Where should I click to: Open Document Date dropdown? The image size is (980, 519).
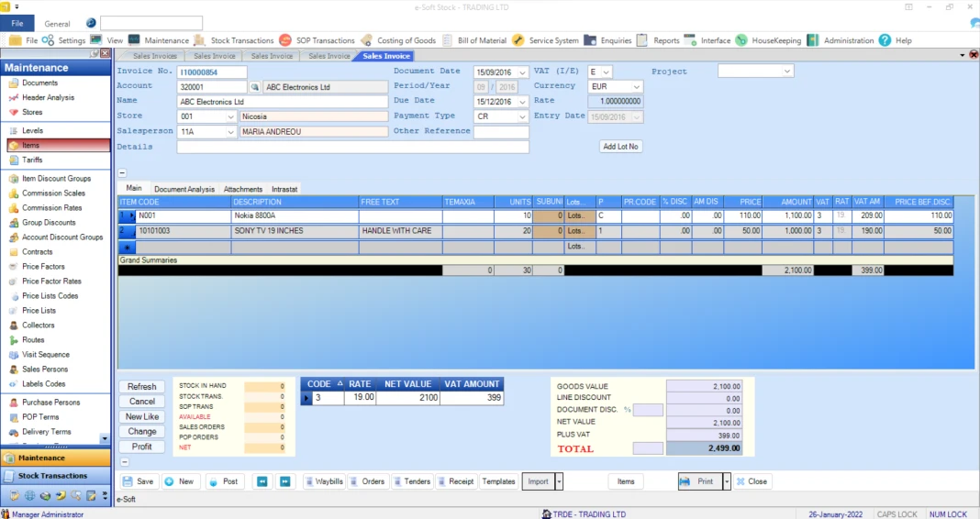tap(522, 72)
